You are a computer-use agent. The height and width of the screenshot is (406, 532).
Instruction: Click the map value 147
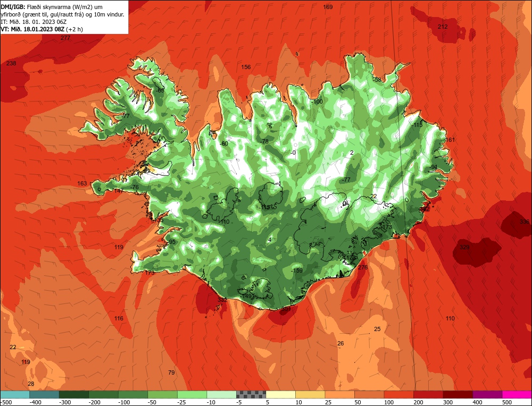coord(119,191)
